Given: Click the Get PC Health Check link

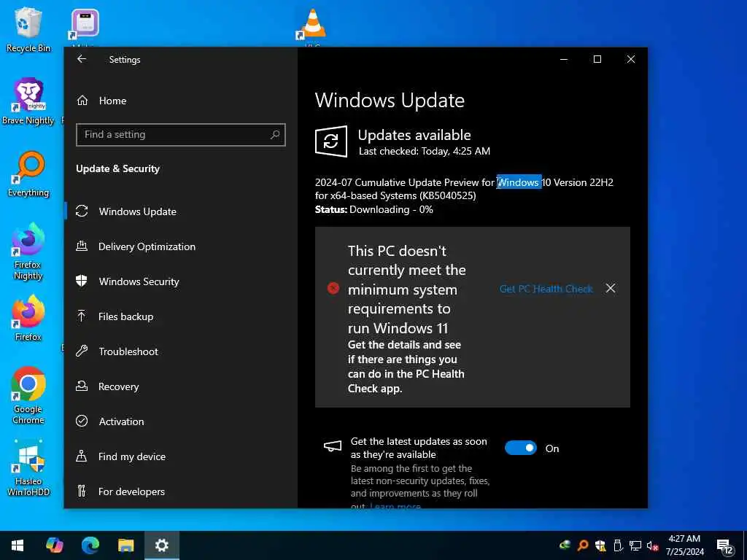Looking at the screenshot, I should (x=546, y=289).
